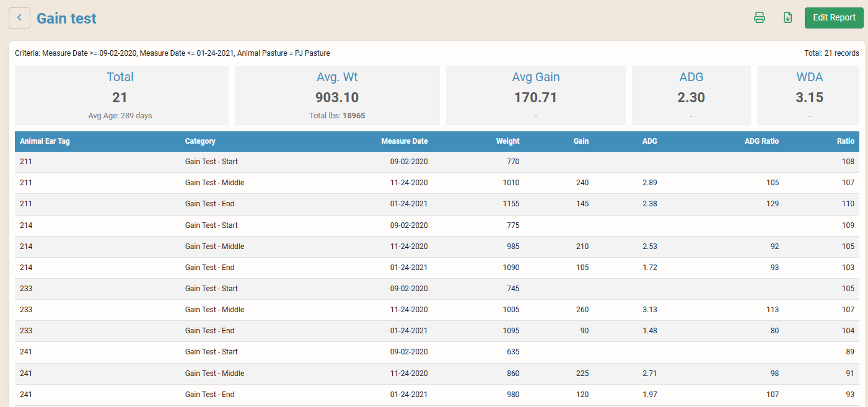Viewport: 868px width, 407px height.
Task: Click weight 1095 for animal 233
Action: pos(511,331)
